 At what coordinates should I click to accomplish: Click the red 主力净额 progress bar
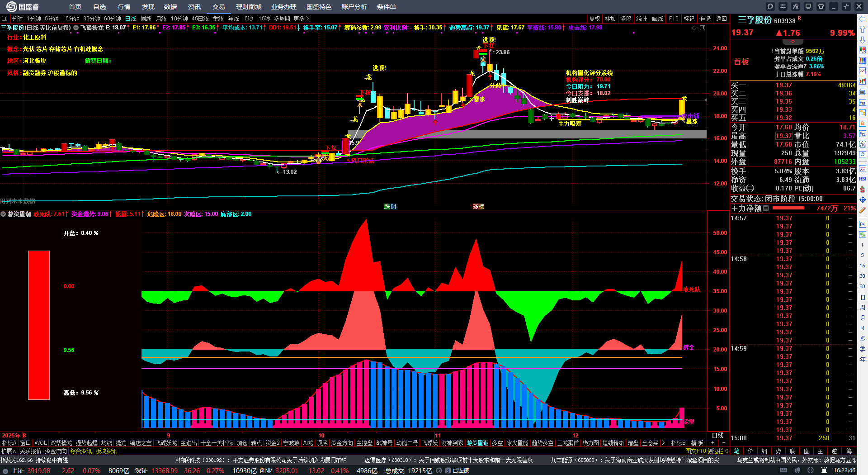coord(788,208)
